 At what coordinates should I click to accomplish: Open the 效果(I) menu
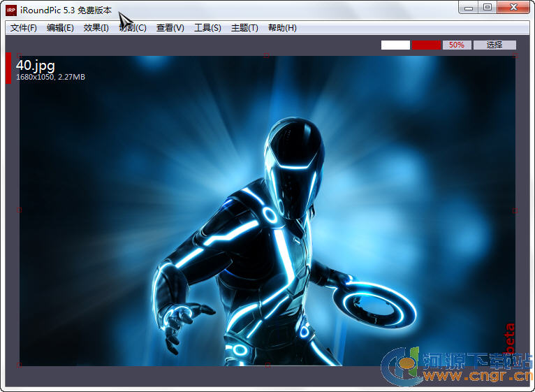[96, 28]
